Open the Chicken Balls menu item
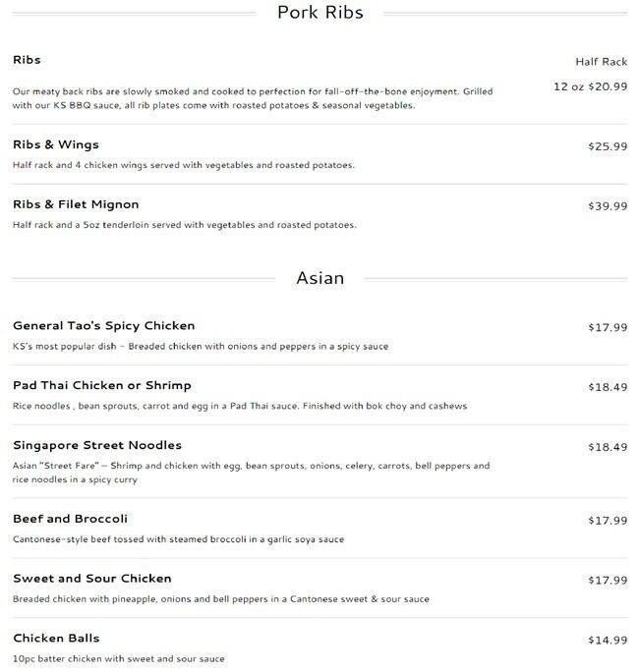The height and width of the screenshot is (672, 639). [x=56, y=639]
